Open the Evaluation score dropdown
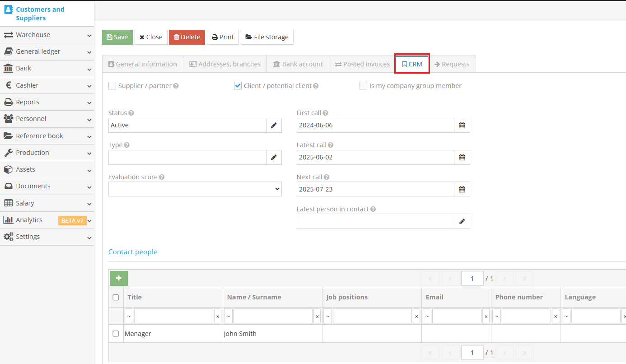The height and width of the screenshot is (364, 626). click(195, 189)
